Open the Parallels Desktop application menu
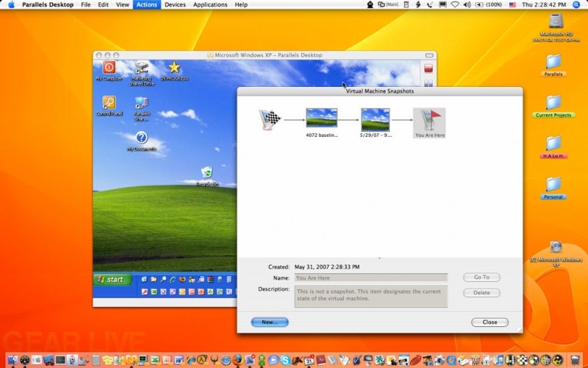The image size is (588, 368). [x=48, y=4]
